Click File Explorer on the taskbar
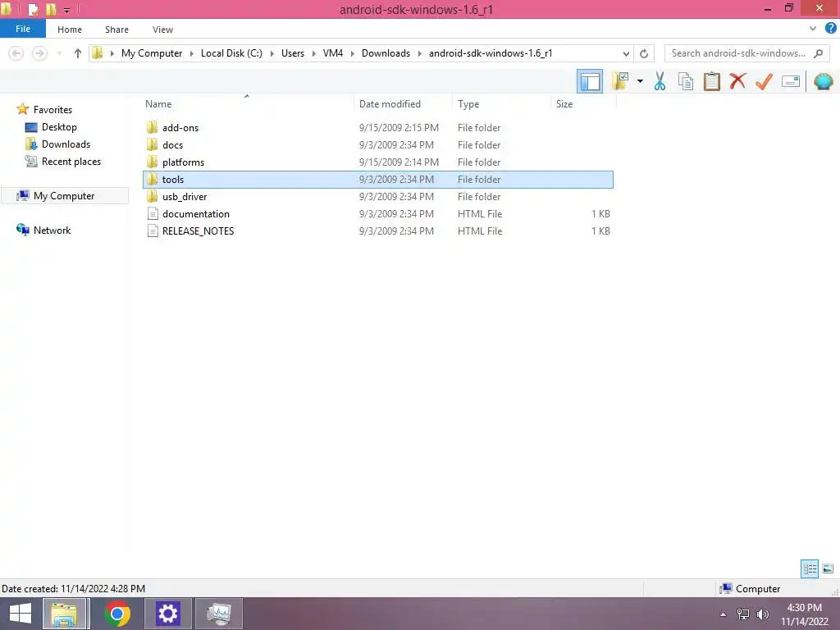Image resolution: width=840 pixels, height=630 pixels. coord(64,614)
